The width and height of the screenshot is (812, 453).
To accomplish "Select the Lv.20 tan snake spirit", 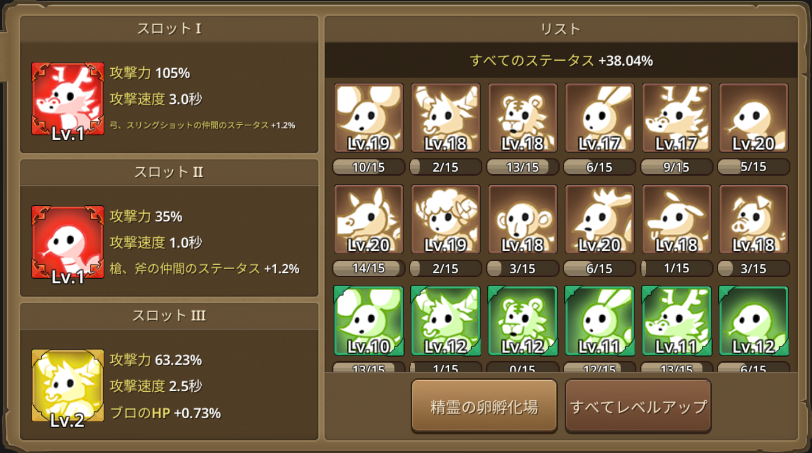I will (x=753, y=118).
